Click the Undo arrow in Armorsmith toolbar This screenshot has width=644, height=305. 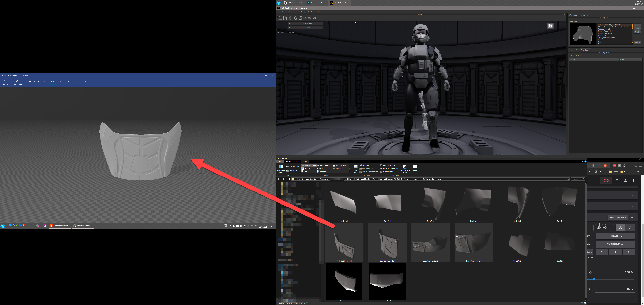coord(310,18)
